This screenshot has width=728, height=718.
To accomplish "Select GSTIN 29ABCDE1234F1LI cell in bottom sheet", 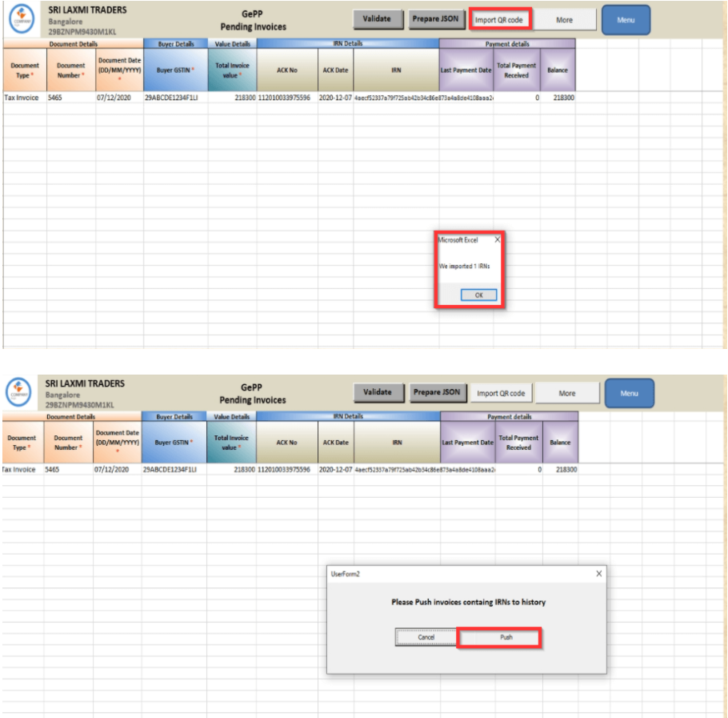I will pyautogui.click(x=174, y=470).
